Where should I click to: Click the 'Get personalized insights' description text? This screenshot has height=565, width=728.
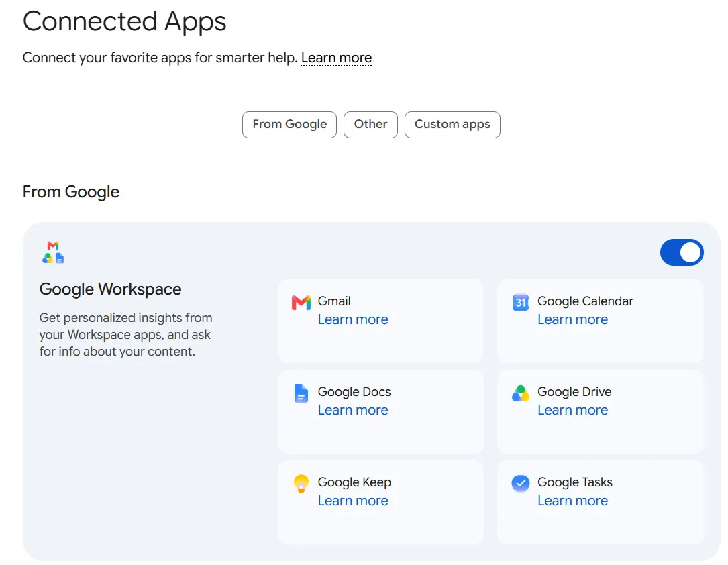126,335
